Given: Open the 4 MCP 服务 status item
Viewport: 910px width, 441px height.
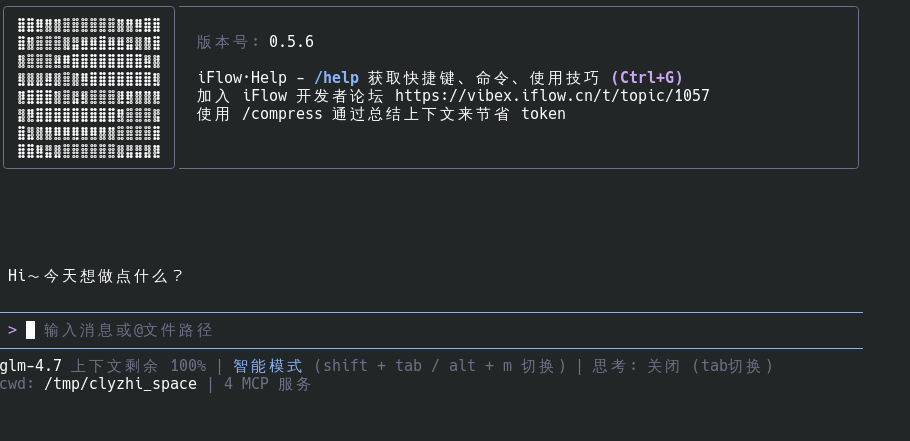Looking at the screenshot, I should (x=268, y=384).
